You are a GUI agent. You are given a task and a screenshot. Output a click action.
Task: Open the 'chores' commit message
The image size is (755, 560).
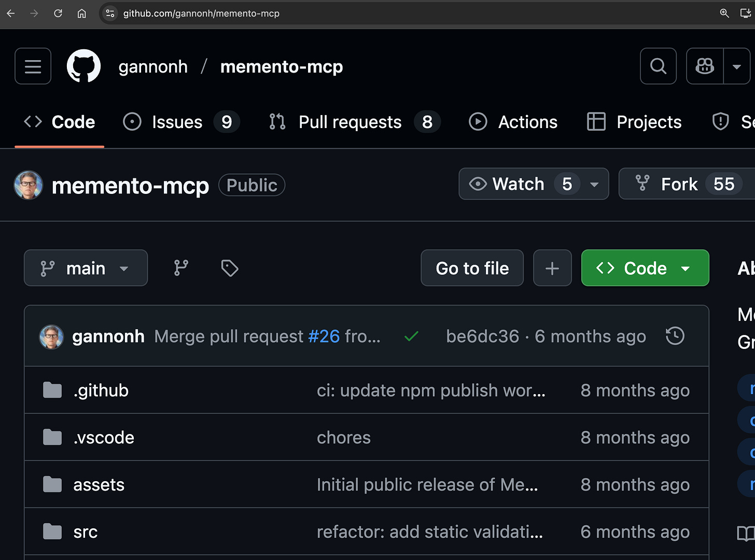pyautogui.click(x=344, y=438)
